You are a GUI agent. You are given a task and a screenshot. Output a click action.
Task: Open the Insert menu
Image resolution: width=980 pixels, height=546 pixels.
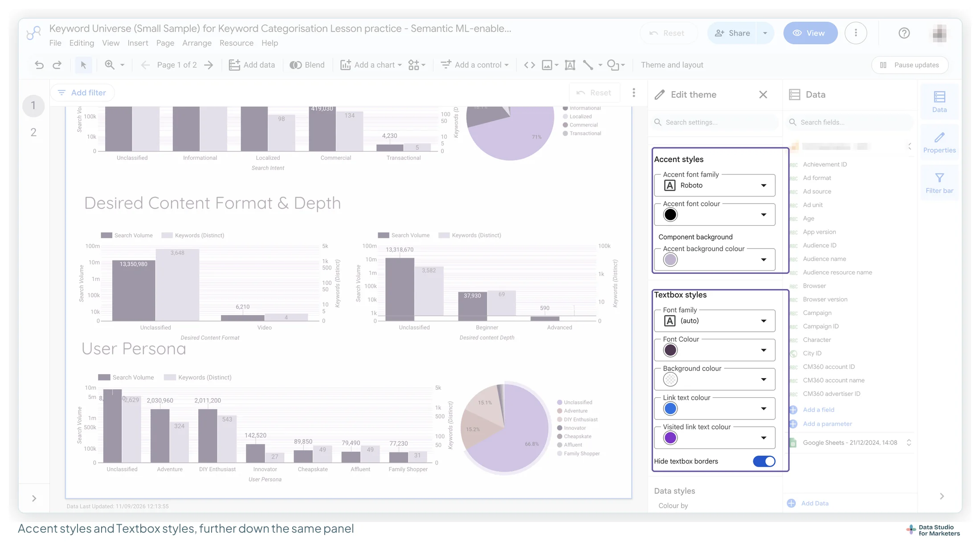click(x=138, y=43)
